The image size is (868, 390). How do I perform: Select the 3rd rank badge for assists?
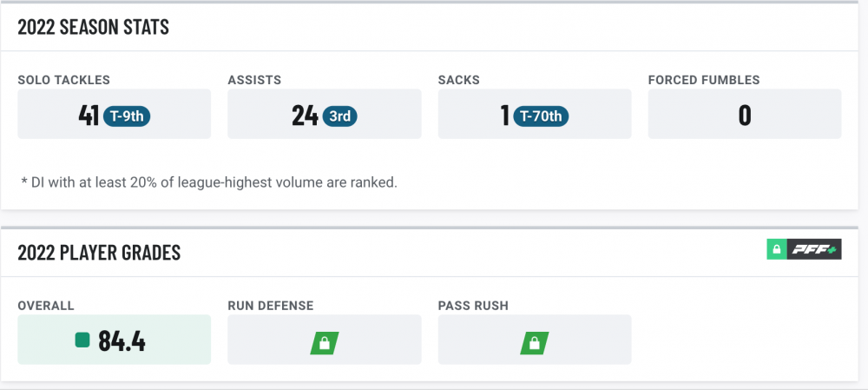(340, 116)
